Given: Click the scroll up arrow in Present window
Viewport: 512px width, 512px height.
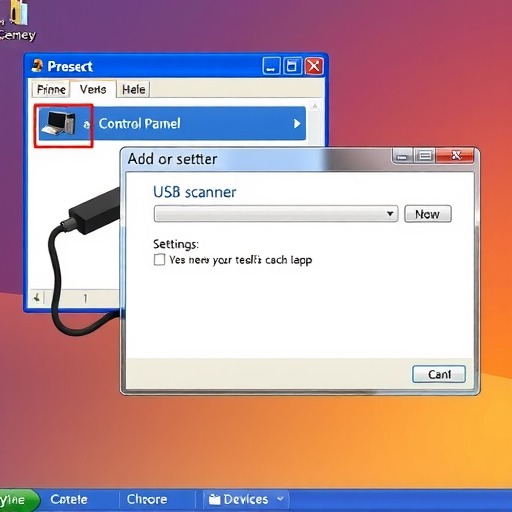Looking at the screenshot, I should click(315, 107).
